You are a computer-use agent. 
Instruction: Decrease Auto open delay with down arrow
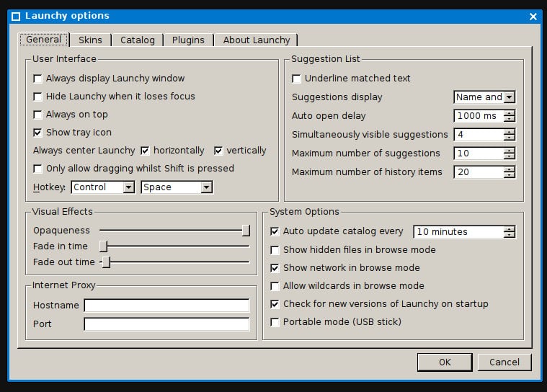pos(510,119)
